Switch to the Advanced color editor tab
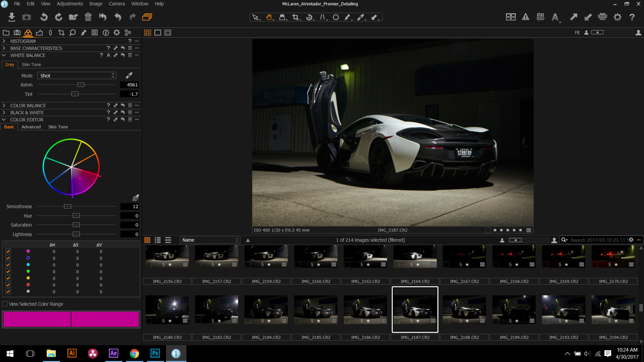Image resolution: width=644 pixels, height=362 pixels. click(x=31, y=127)
